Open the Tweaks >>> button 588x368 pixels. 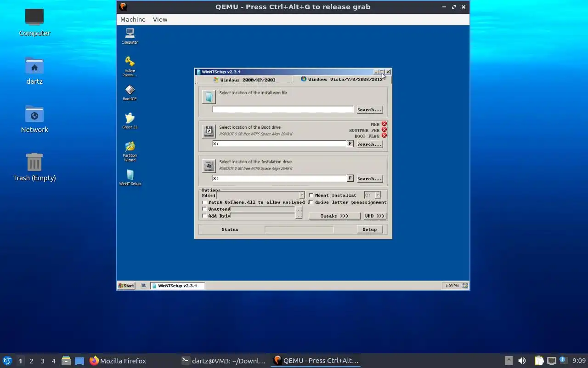(334, 216)
